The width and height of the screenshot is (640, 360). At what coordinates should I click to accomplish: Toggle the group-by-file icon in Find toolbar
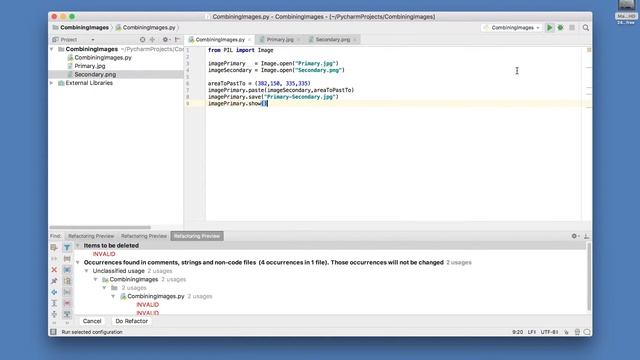pyautogui.click(x=67, y=281)
